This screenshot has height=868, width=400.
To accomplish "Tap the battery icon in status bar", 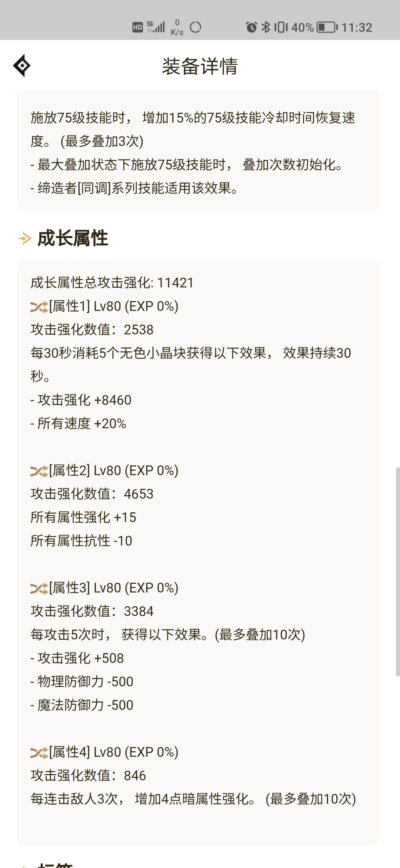I will tap(327, 27).
